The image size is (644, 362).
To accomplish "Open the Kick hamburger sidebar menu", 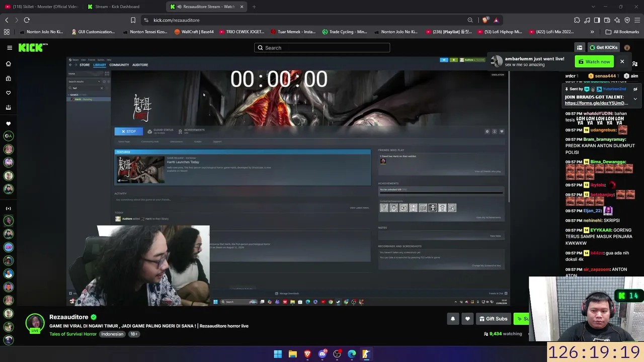I will 10,48.
